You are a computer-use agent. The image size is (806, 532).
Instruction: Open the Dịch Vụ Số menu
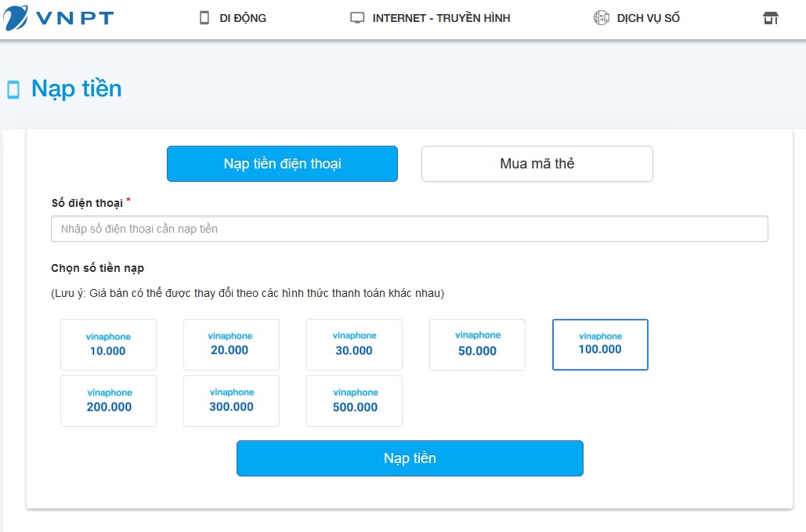pos(648,18)
